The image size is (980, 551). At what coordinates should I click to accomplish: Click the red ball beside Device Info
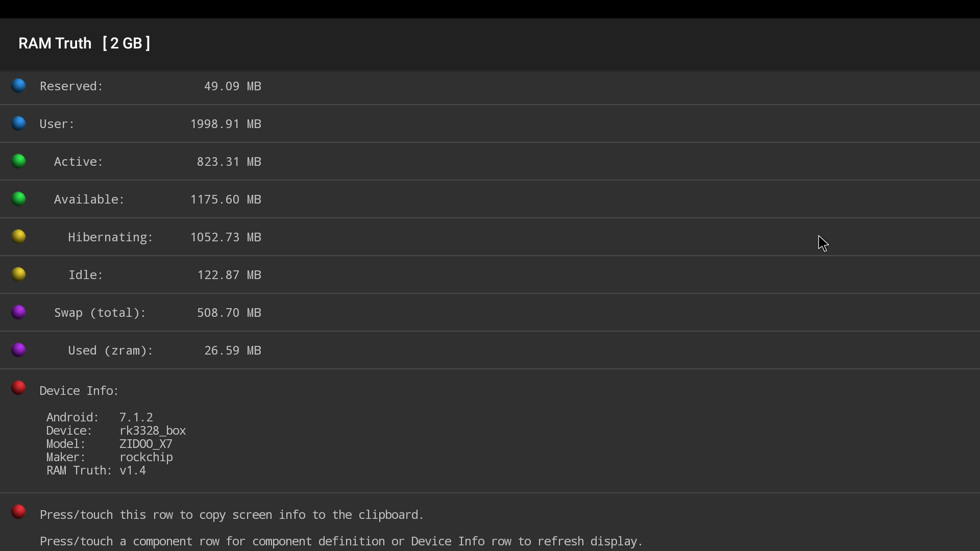[19, 388]
